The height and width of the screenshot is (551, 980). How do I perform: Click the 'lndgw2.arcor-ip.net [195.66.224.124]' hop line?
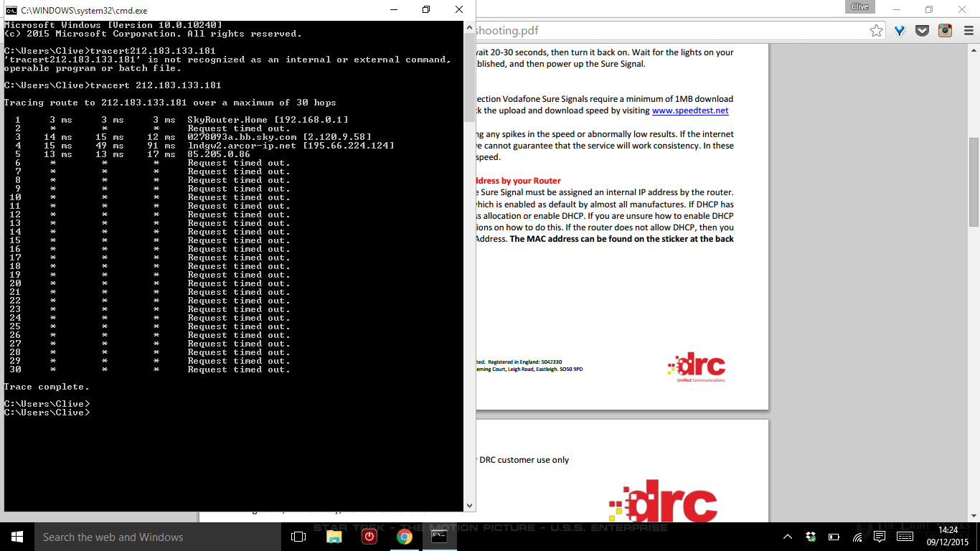204,146
